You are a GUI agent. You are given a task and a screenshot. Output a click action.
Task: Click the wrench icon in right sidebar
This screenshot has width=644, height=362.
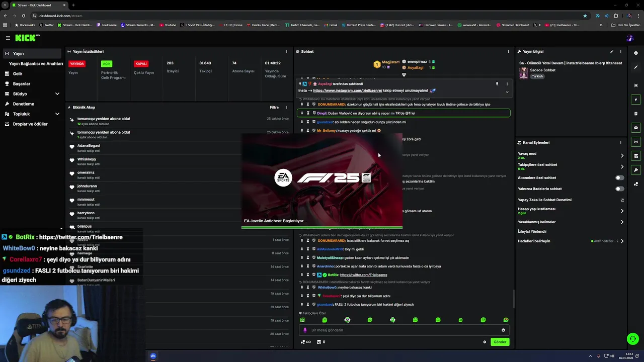point(636,170)
